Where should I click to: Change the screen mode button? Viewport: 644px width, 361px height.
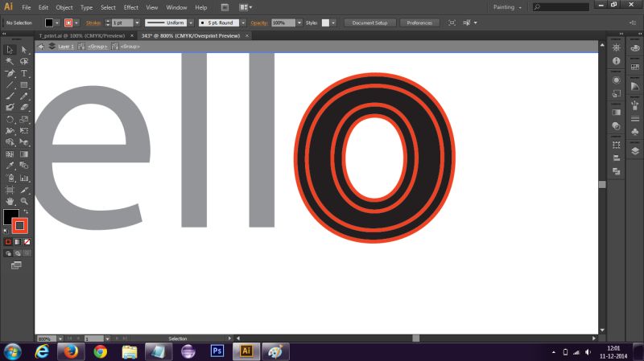point(16,265)
